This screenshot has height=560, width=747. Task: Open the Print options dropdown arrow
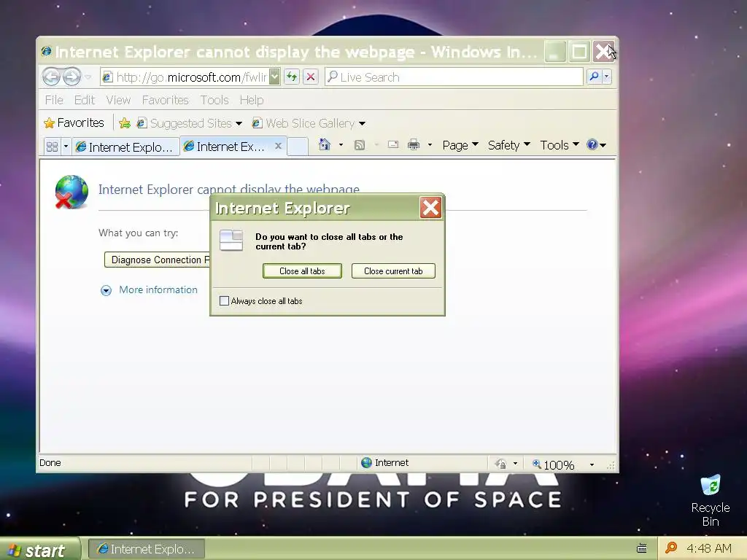tap(430, 145)
